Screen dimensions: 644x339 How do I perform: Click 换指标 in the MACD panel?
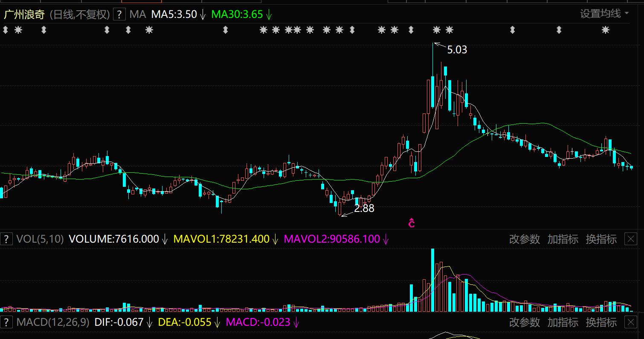coord(601,322)
